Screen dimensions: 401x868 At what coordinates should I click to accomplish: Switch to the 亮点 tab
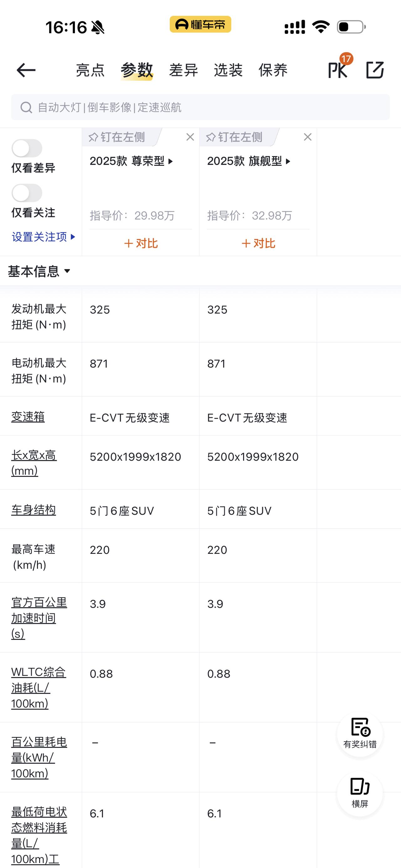coord(90,70)
